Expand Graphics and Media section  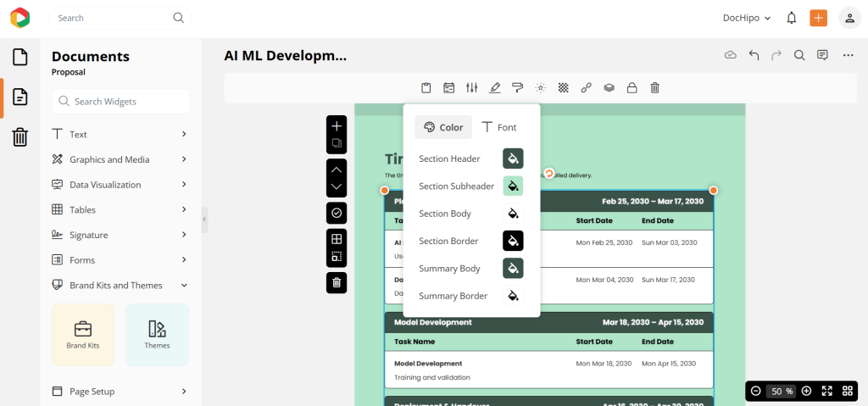click(x=120, y=159)
